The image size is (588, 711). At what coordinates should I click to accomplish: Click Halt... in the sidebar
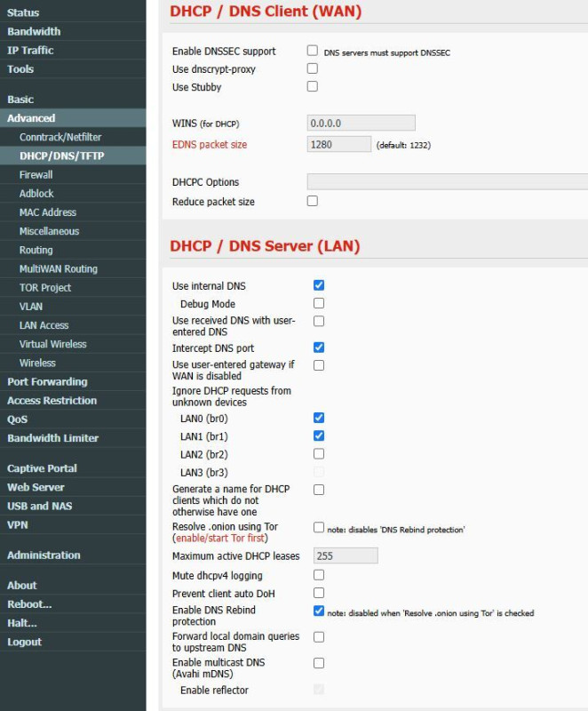tap(73, 623)
